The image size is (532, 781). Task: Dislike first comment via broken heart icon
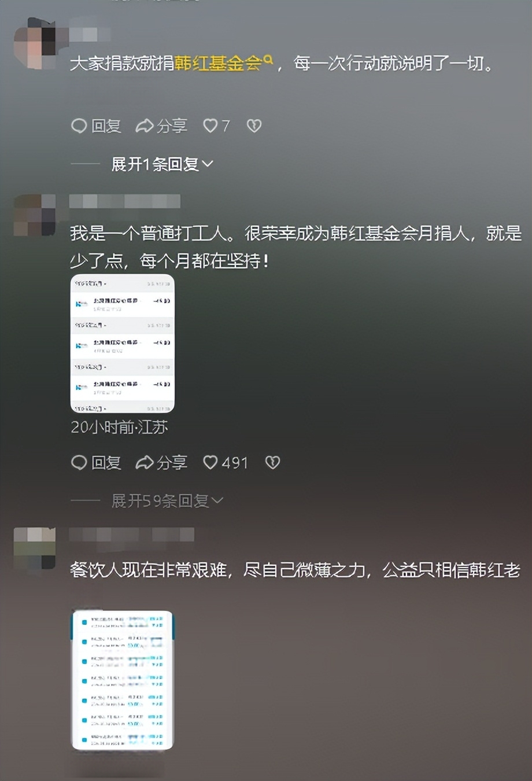pyautogui.click(x=254, y=126)
